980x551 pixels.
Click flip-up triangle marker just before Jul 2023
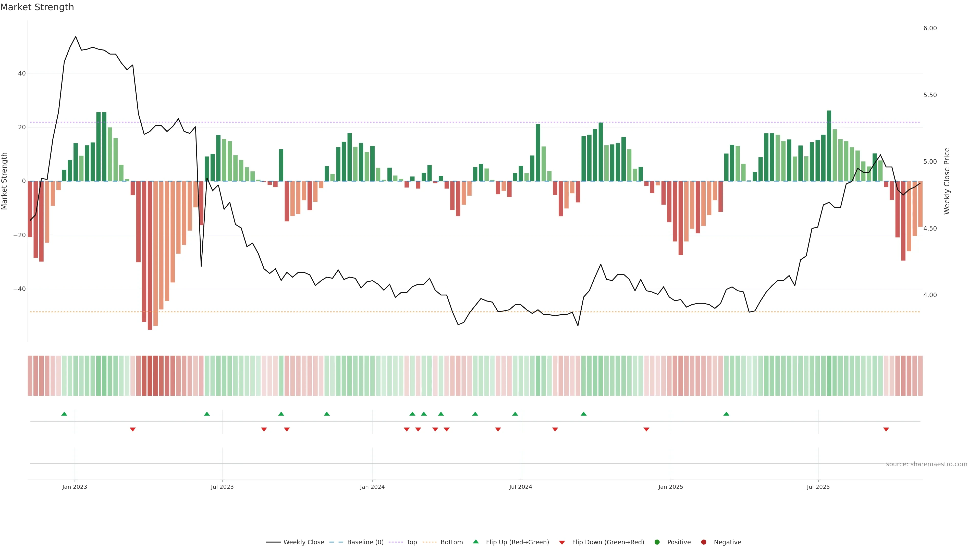[x=207, y=414]
